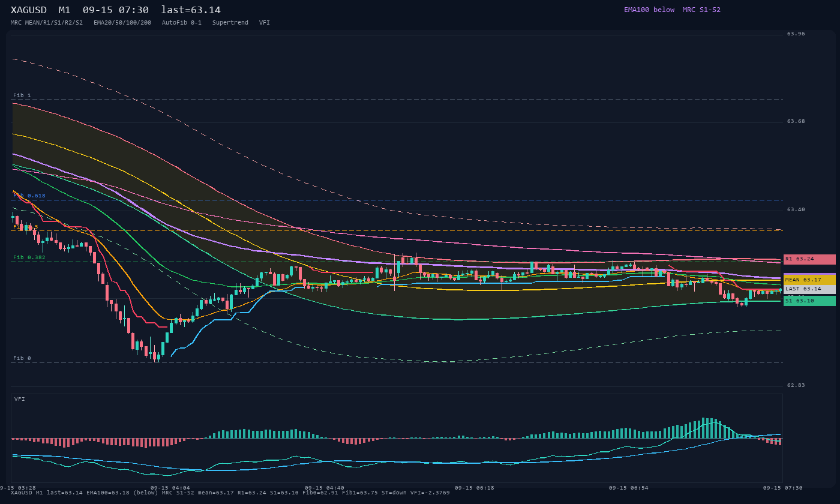Select the "09-15 04:40" time axis label
This screenshot has height=504, width=840.
(325, 488)
